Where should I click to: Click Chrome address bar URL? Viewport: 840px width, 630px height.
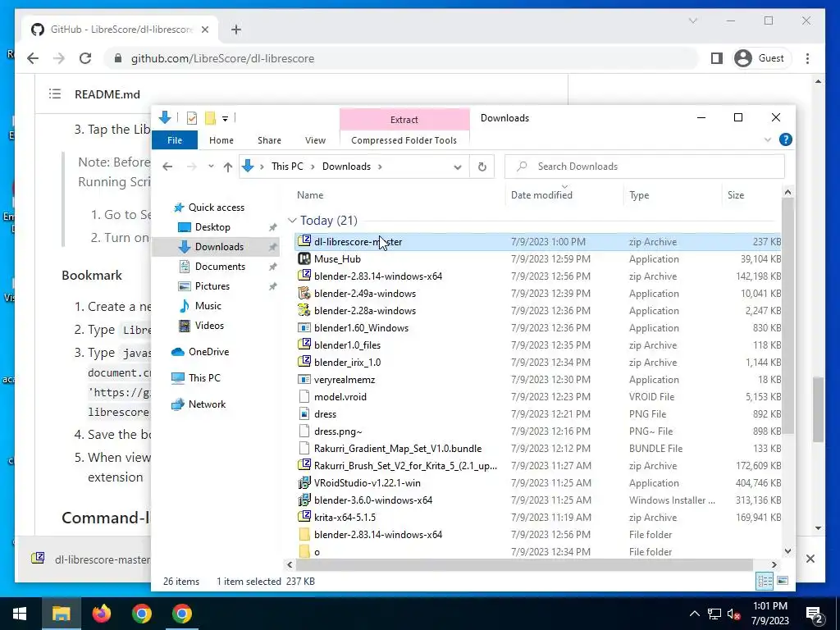tap(222, 58)
